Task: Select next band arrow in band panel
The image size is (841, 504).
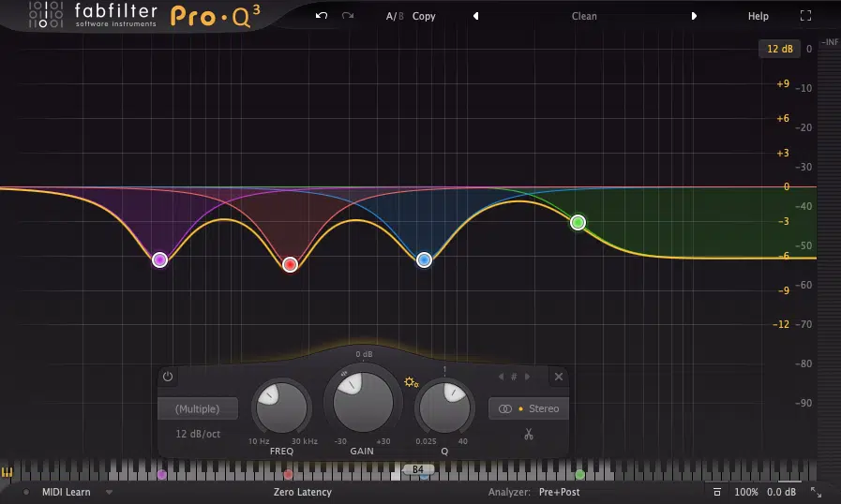Action: point(527,377)
